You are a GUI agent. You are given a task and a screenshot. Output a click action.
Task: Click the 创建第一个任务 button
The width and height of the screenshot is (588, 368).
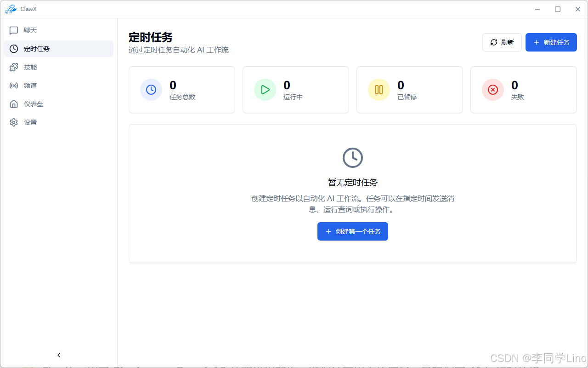point(352,231)
